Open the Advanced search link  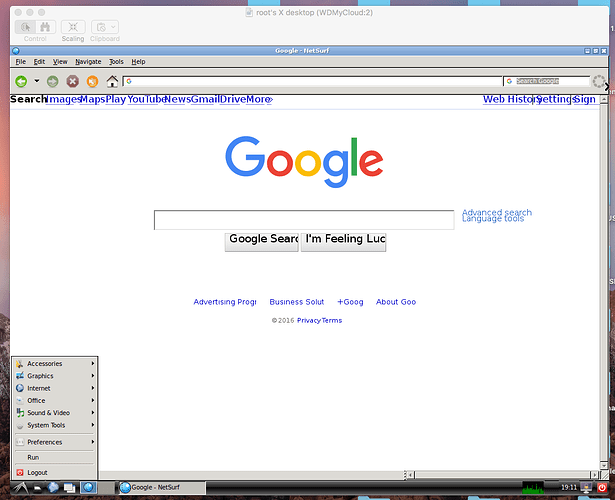point(497,212)
